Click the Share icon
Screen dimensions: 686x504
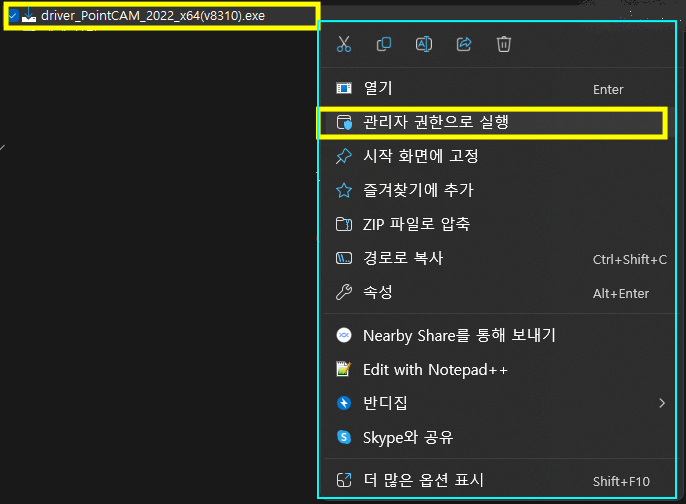coord(464,44)
